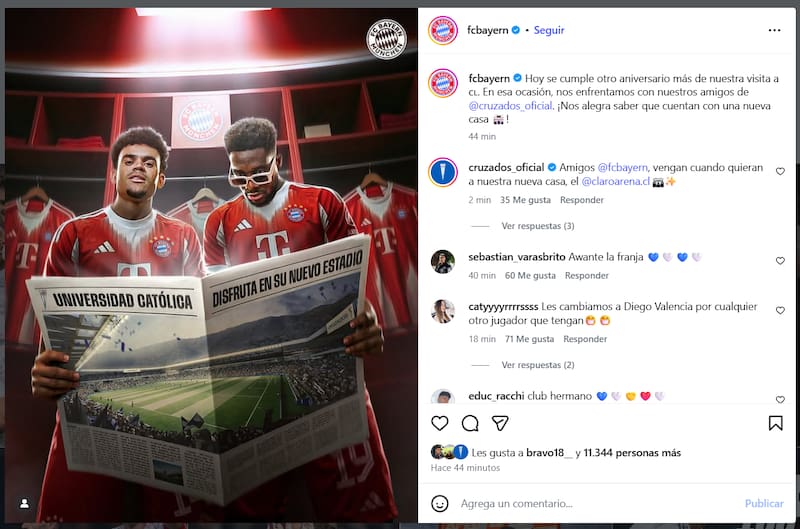Save post with bookmark icon
800x529 pixels.
[x=776, y=423]
